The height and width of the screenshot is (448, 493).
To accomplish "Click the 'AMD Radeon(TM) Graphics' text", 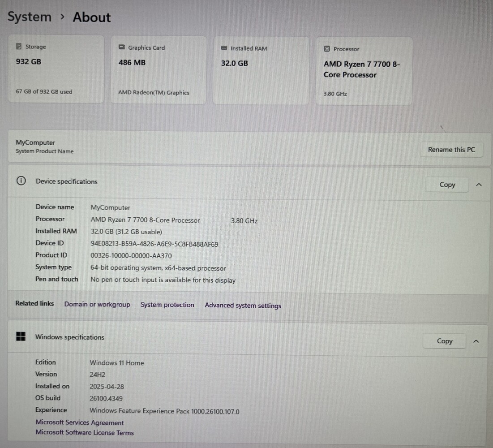I will 154,92.
